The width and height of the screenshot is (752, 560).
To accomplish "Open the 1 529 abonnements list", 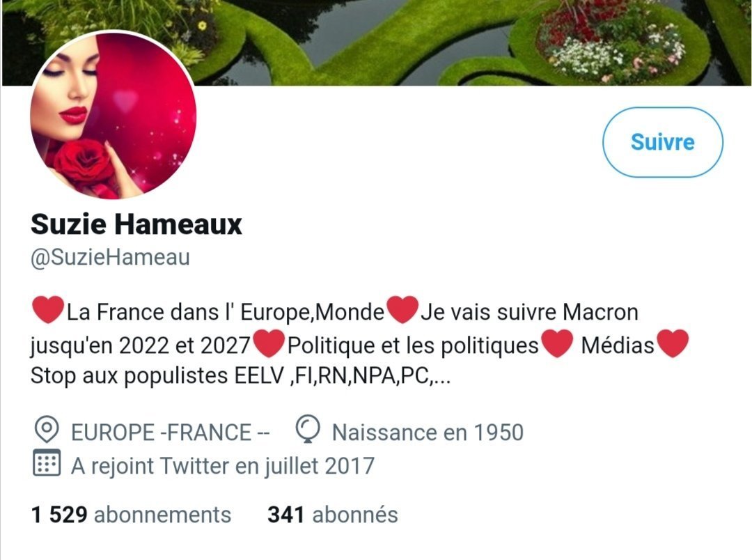I will point(131,515).
